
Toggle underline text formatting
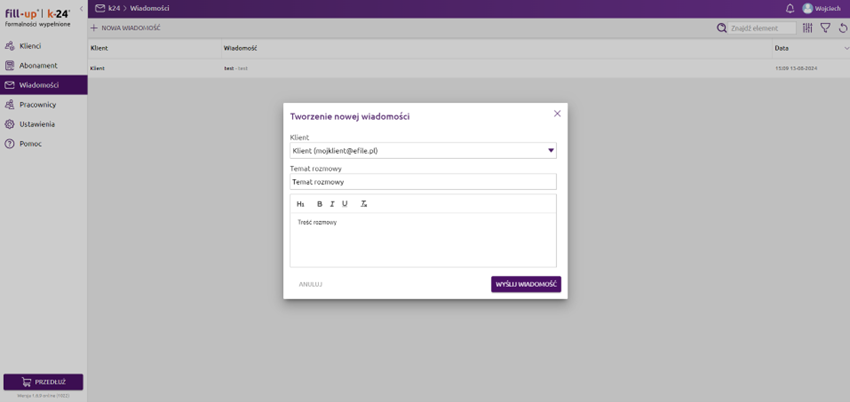(345, 204)
